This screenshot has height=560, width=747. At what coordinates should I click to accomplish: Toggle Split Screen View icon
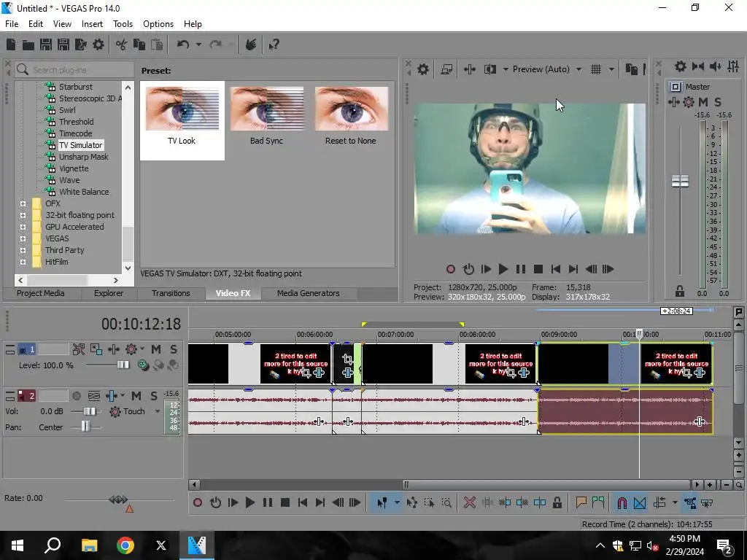pos(490,69)
